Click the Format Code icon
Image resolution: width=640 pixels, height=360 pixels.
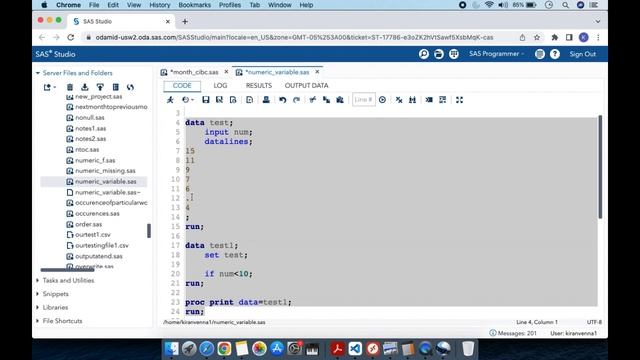point(442,100)
